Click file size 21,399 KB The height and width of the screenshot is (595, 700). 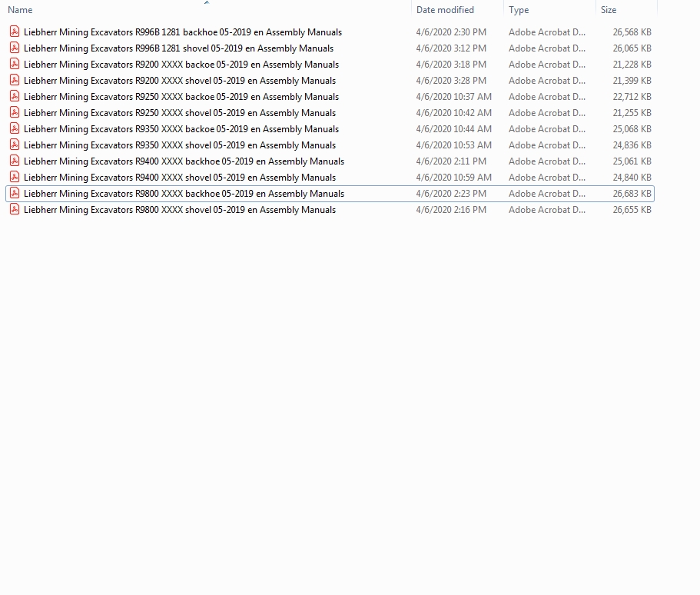[x=632, y=81]
